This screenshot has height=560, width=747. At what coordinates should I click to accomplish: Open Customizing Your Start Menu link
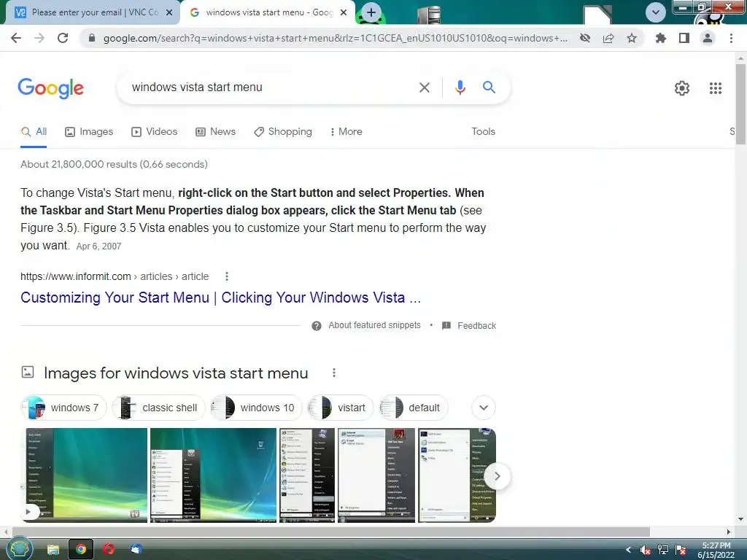click(220, 297)
